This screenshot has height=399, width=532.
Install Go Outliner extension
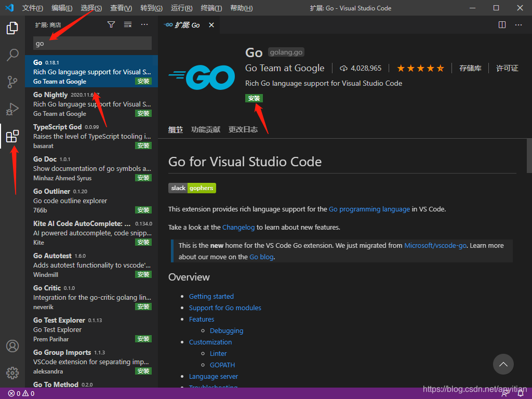click(x=143, y=210)
